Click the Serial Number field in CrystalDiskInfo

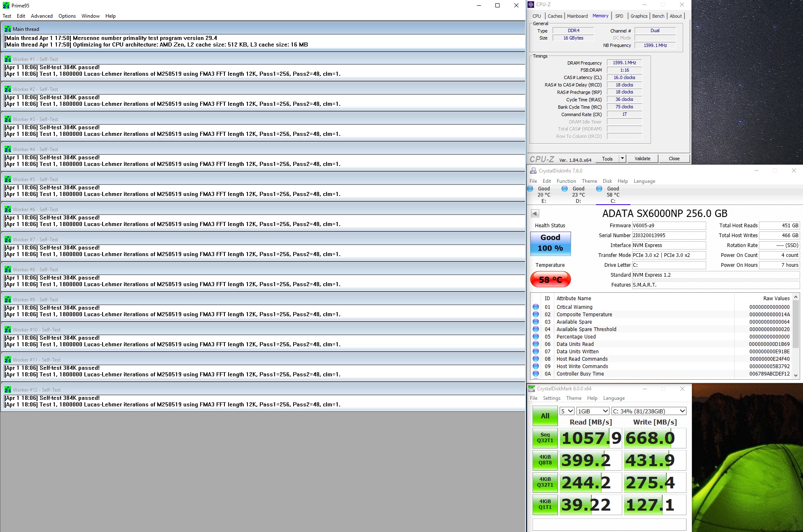pyautogui.click(x=669, y=236)
